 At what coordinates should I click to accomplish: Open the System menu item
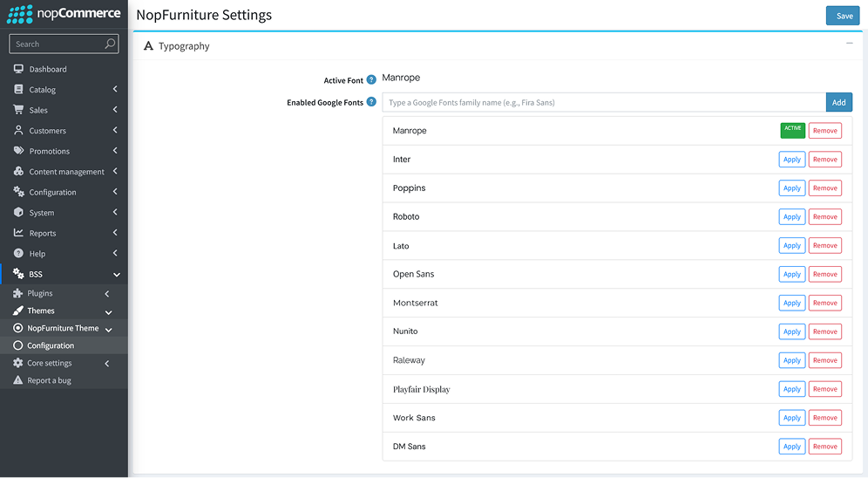click(64, 212)
